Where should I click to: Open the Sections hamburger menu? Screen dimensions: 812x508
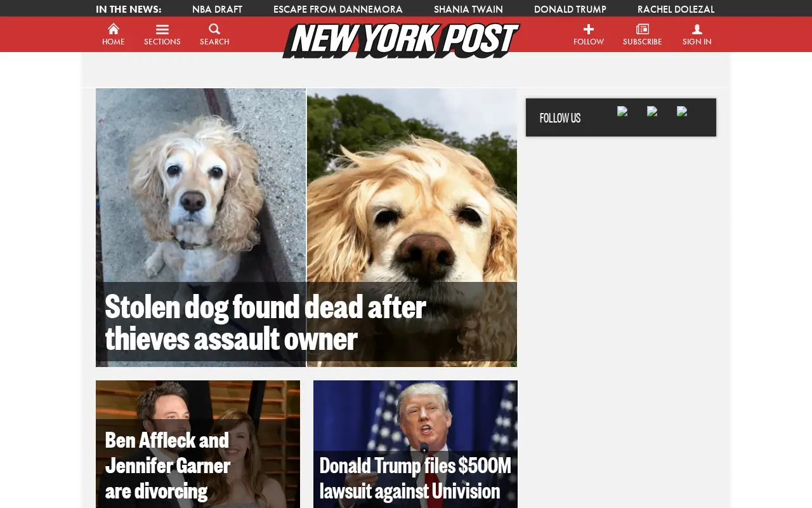click(162, 30)
